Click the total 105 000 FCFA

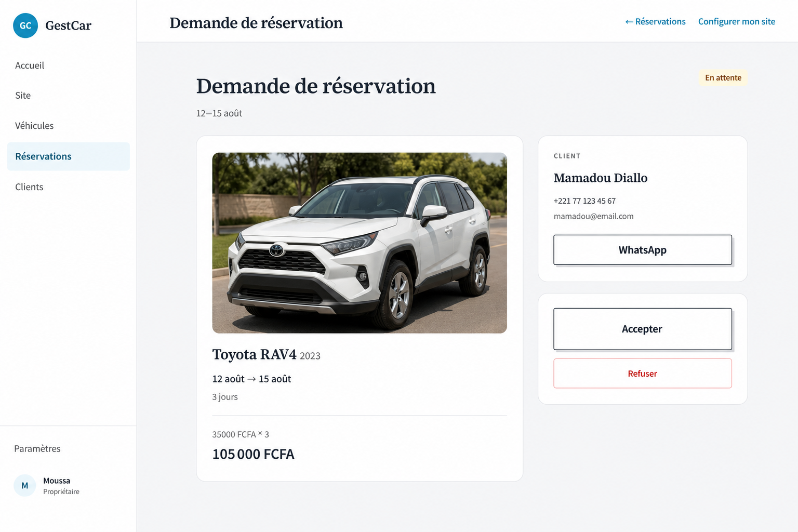pos(254,455)
